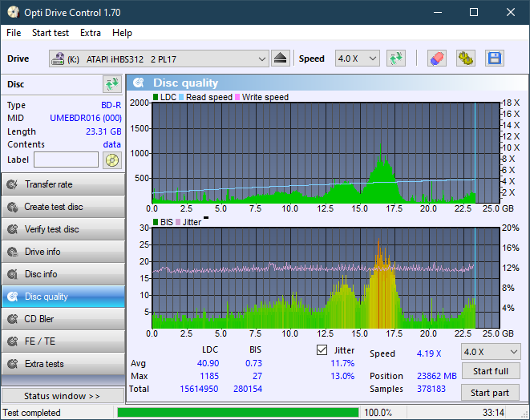Viewport: 530px width, 420px height.
Task: Click the Start part button
Action: [x=489, y=393]
